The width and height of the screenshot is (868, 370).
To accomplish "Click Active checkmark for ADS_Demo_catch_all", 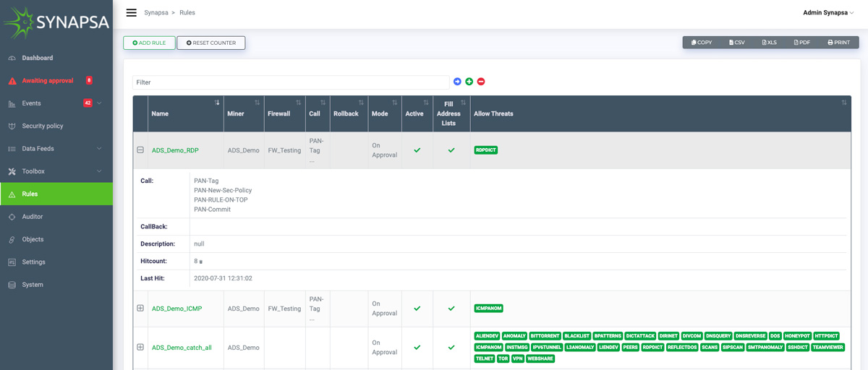I will click(417, 348).
